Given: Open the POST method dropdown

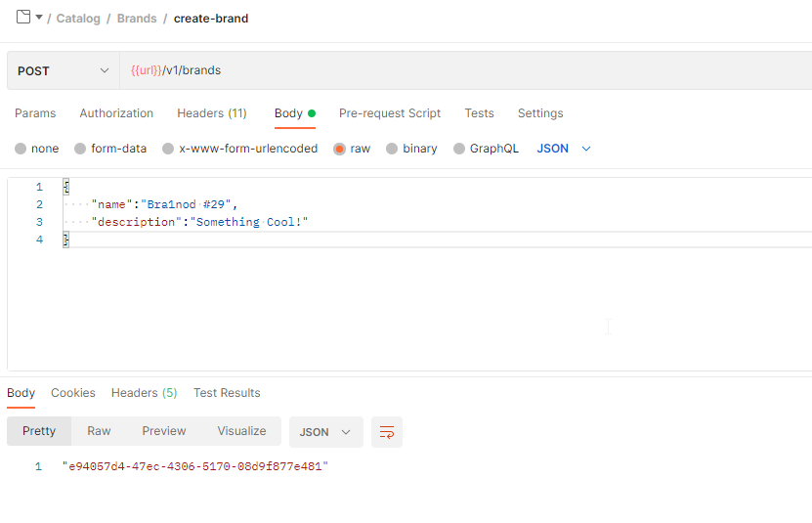Looking at the screenshot, I should (64, 71).
